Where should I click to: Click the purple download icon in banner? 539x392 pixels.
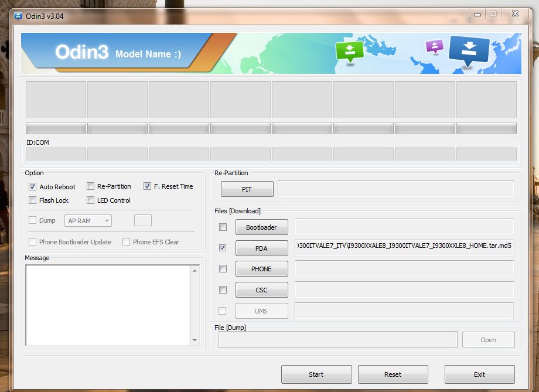point(434,47)
